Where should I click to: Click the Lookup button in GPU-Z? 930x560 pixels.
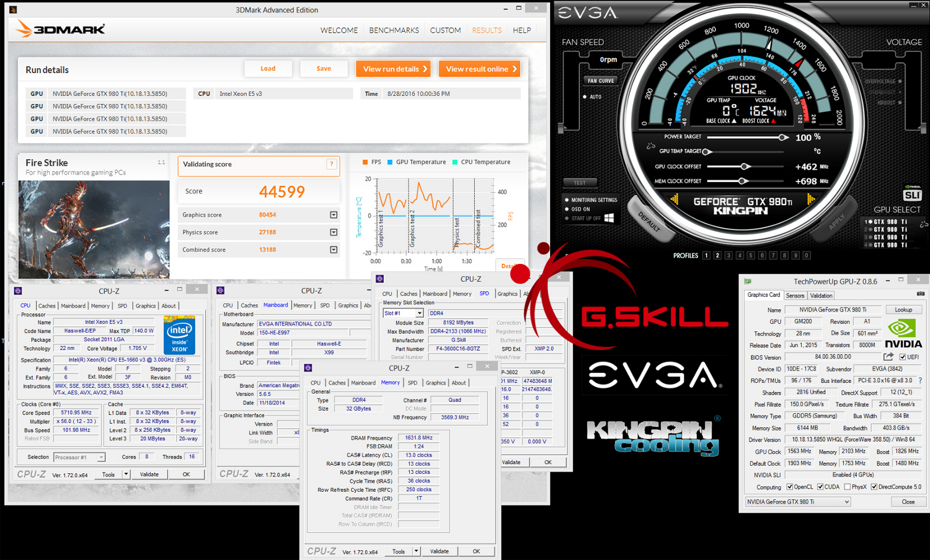coord(903,310)
